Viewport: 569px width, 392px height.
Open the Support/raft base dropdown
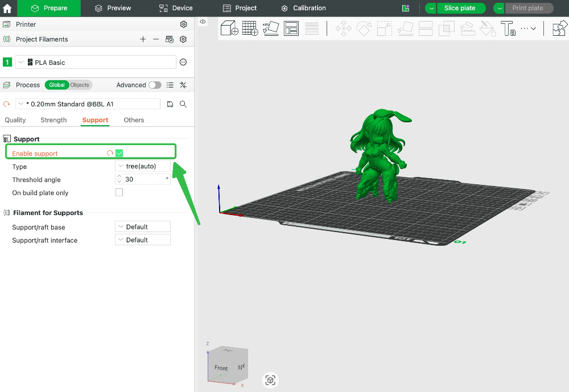[x=142, y=226]
